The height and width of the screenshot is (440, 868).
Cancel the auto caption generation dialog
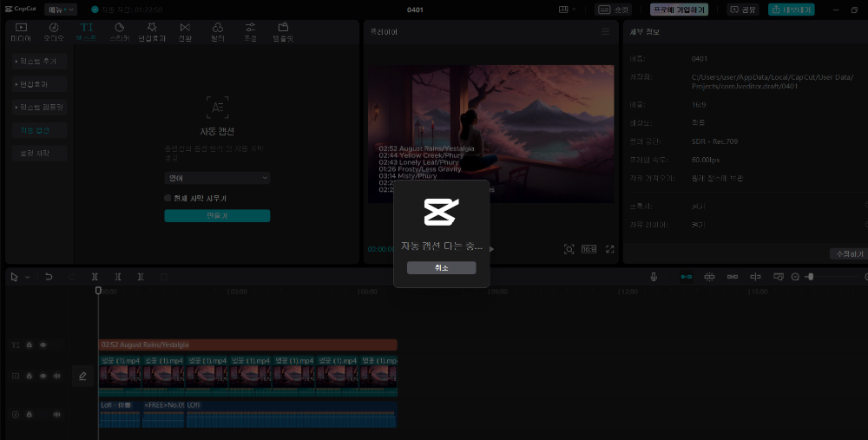[x=441, y=268]
